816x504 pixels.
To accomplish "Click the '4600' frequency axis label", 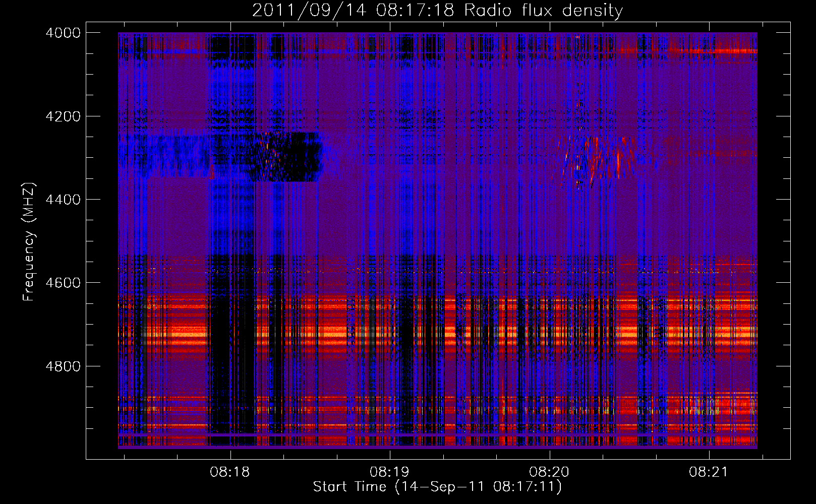I will pos(63,283).
